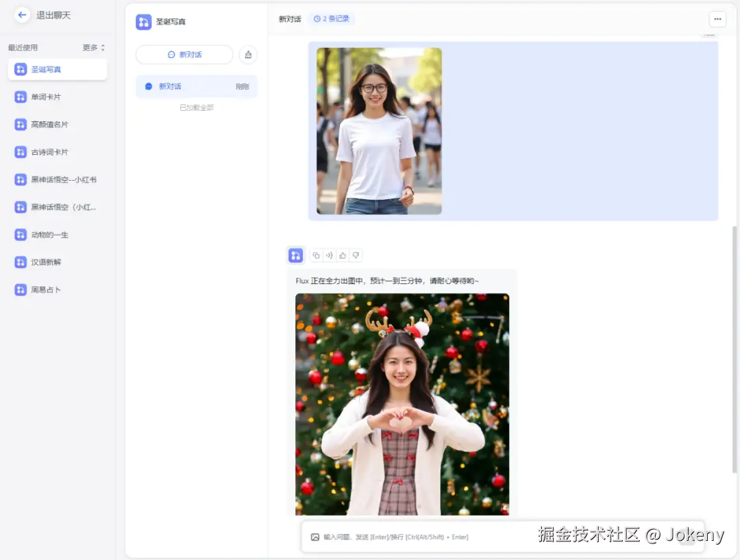The width and height of the screenshot is (740, 560).
Task: Click the clear-chat broom icon
Action: click(x=248, y=55)
